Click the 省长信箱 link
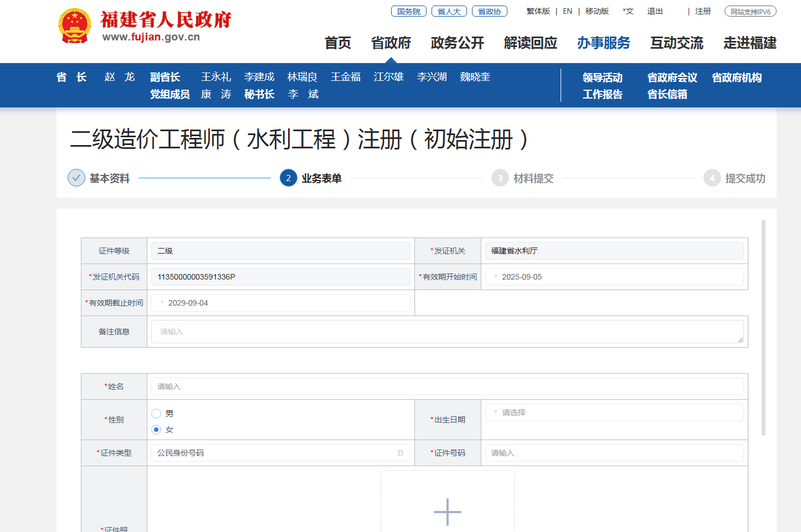This screenshot has height=532, width=801. 667,95
